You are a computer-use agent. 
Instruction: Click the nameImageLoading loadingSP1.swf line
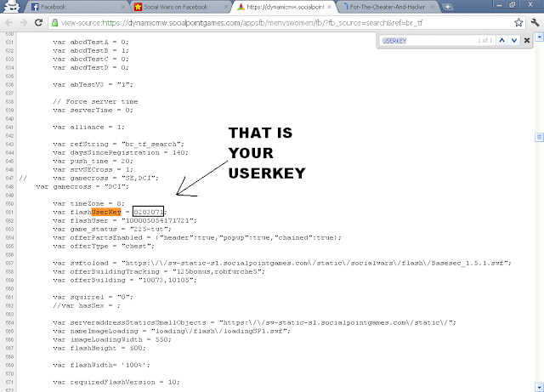172,332
